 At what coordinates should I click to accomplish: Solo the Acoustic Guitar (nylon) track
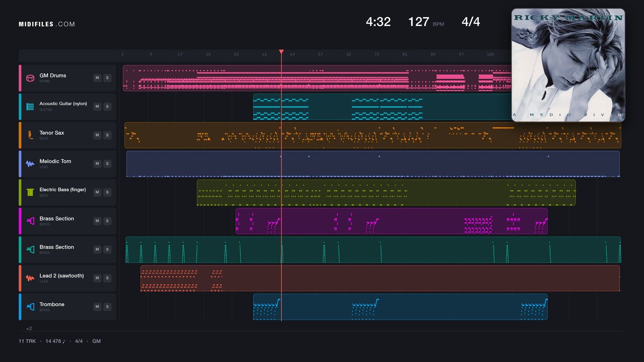(x=107, y=106)
